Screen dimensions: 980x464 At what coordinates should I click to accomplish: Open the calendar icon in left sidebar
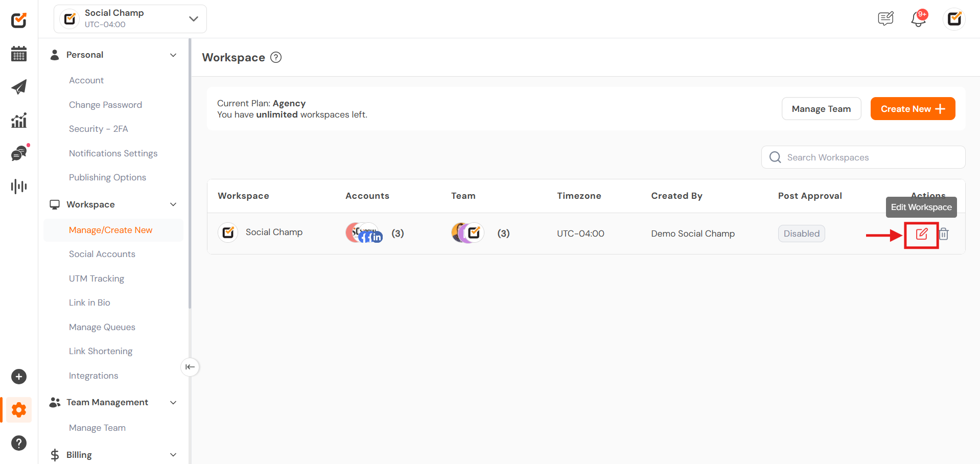click(x=19, y=54)
